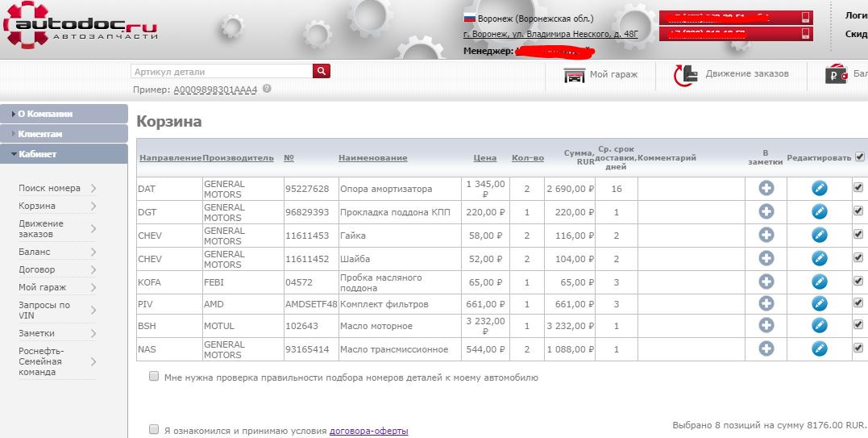Screen dimensions: 868x438
Task: Click the Russian flag icon near Воронеж
Action: pyautogui.click(x=469, y=19)
